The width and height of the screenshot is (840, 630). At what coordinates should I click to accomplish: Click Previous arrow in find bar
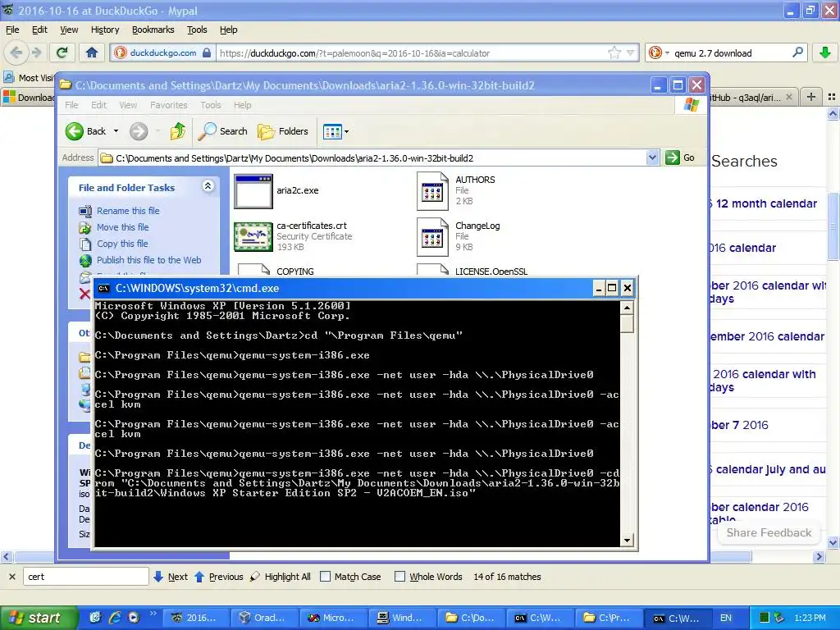pyautogui.click(x=199, y=577)
